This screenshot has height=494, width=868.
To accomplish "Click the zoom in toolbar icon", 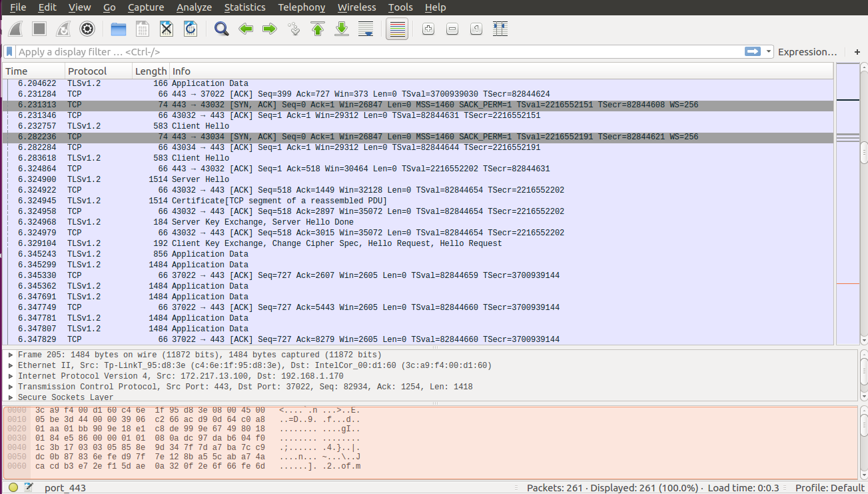I will 428,29.
